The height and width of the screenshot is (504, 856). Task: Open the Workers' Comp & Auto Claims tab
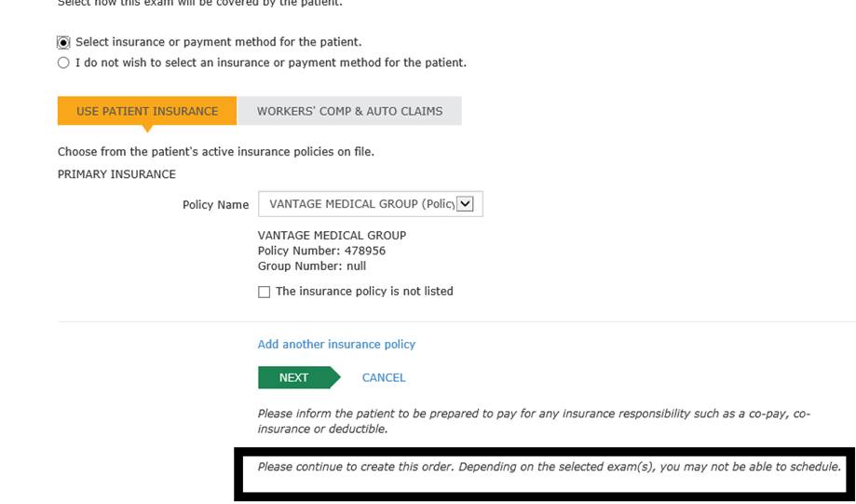click(x=349, y=111)
